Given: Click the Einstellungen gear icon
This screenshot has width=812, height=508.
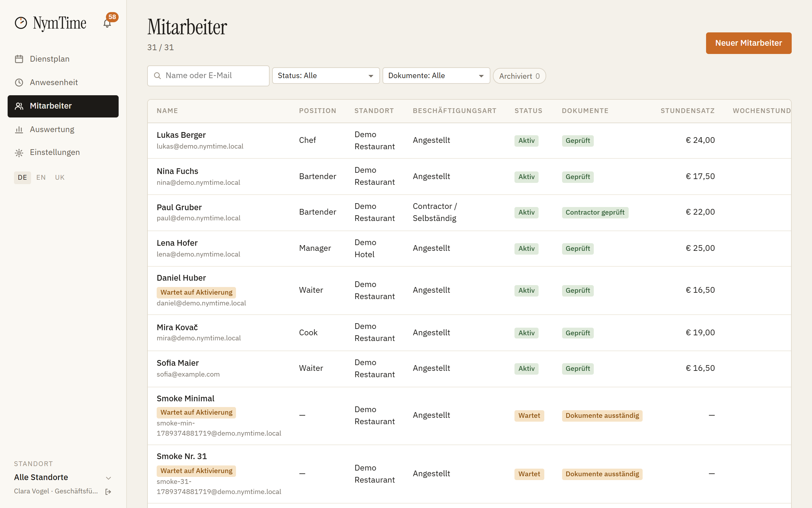Looking at the screenshot, I should [19, 153].
